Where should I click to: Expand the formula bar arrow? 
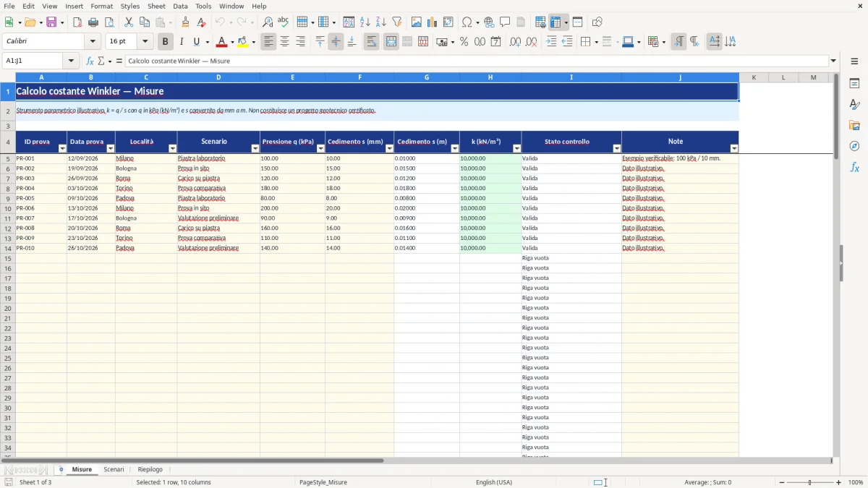(x=834, y=61)
